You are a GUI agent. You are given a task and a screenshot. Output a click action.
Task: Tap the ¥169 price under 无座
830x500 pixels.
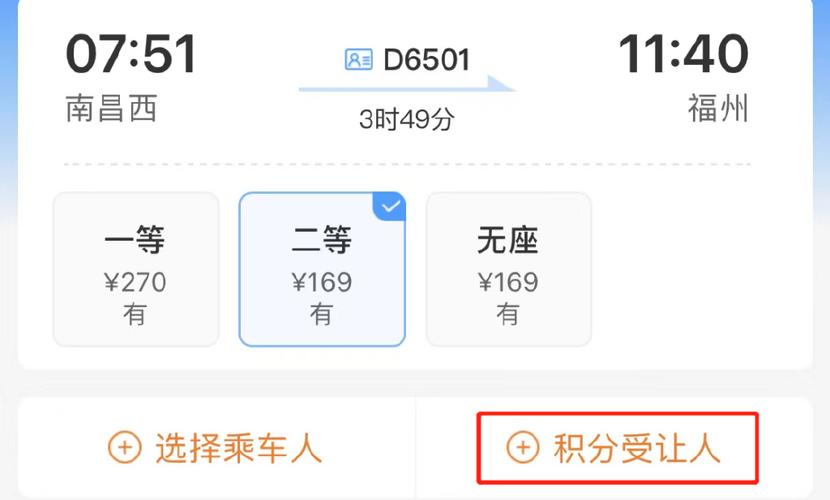click(508, 282)
